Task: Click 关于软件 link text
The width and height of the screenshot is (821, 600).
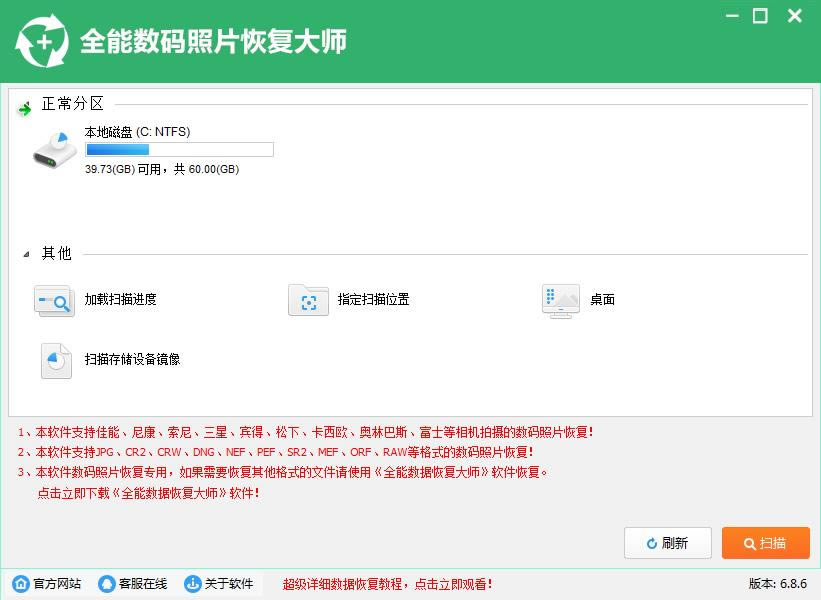Action: (x=229, y=584)
